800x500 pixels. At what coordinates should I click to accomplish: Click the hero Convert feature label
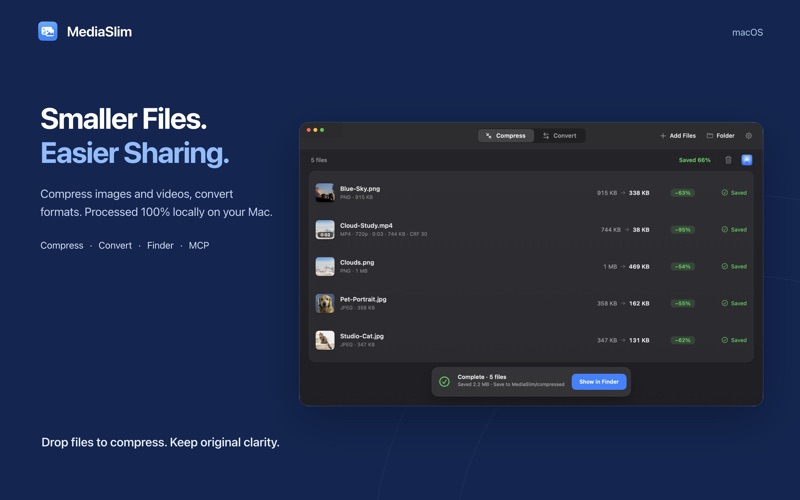[115, 245]
